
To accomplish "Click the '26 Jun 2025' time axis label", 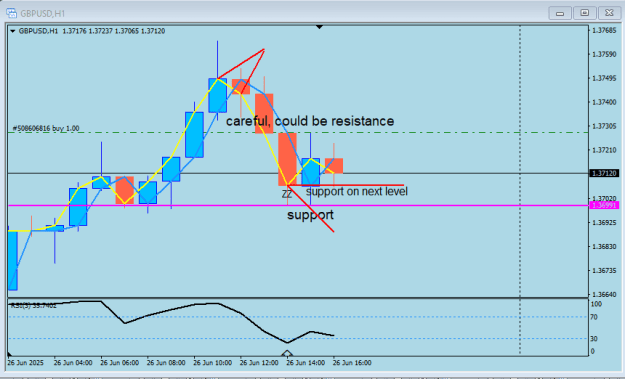I will tap(26, 363).
